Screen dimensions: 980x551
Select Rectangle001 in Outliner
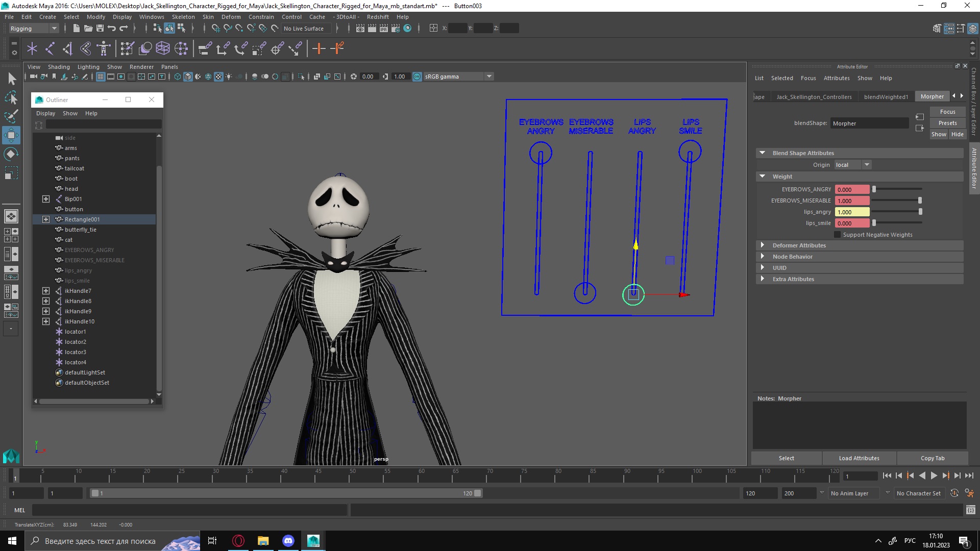coord(82,219)
